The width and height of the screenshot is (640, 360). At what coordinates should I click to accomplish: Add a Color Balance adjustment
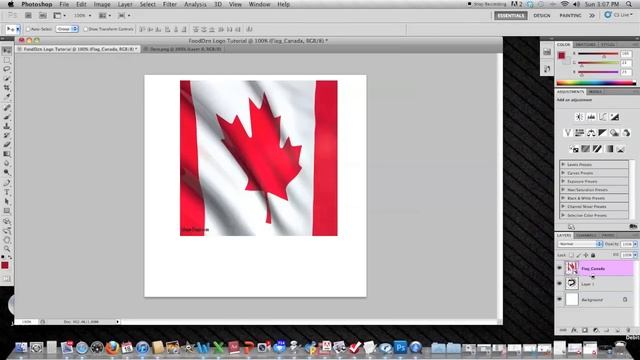tap(591, 133)
